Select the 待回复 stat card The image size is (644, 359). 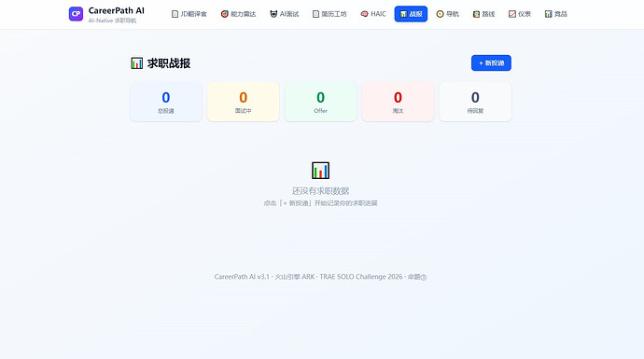tap(475, 102)
